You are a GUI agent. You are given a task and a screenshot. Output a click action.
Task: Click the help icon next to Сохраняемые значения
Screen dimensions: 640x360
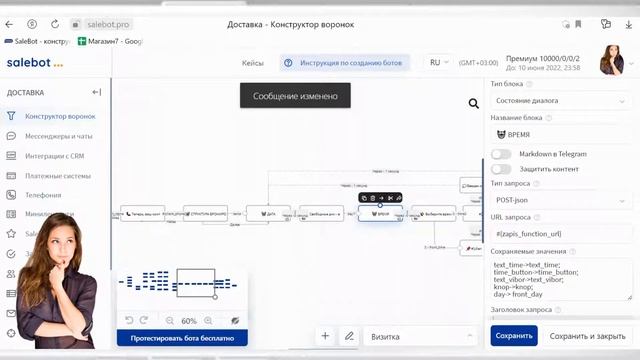(573, 252)
